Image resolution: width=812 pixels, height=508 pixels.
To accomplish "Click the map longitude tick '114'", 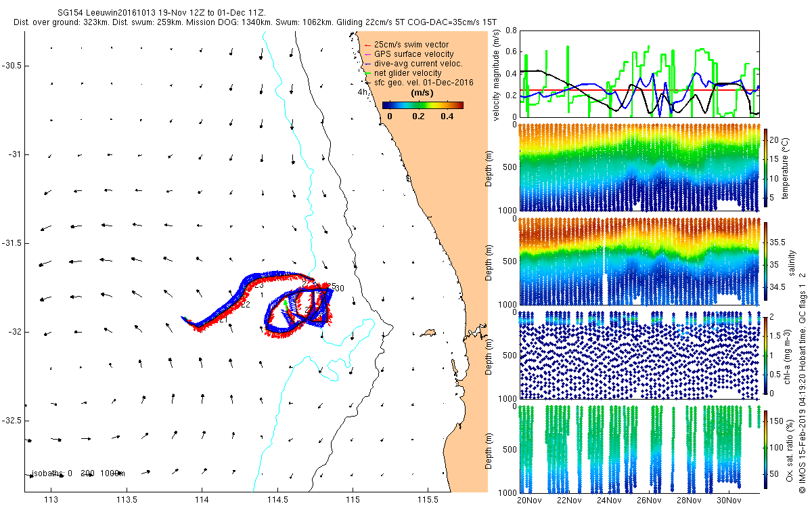I will click(202, 501).
